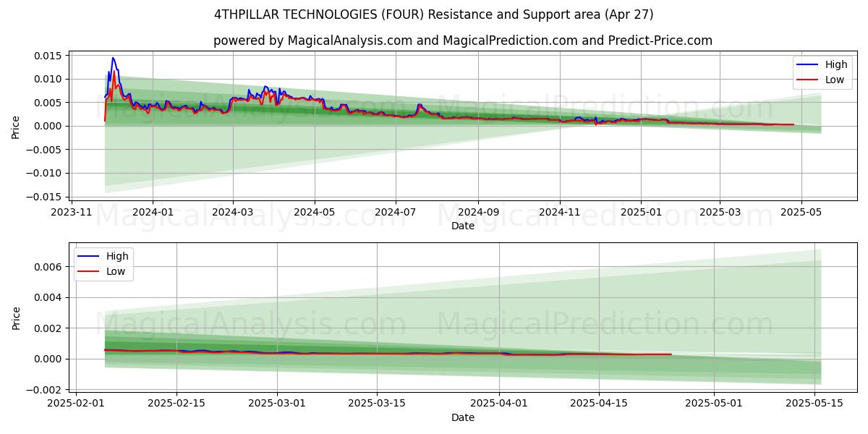Click the '2025-03' x-axis label
The height and width of the screenshot is (434, 868).
(719, 212)
